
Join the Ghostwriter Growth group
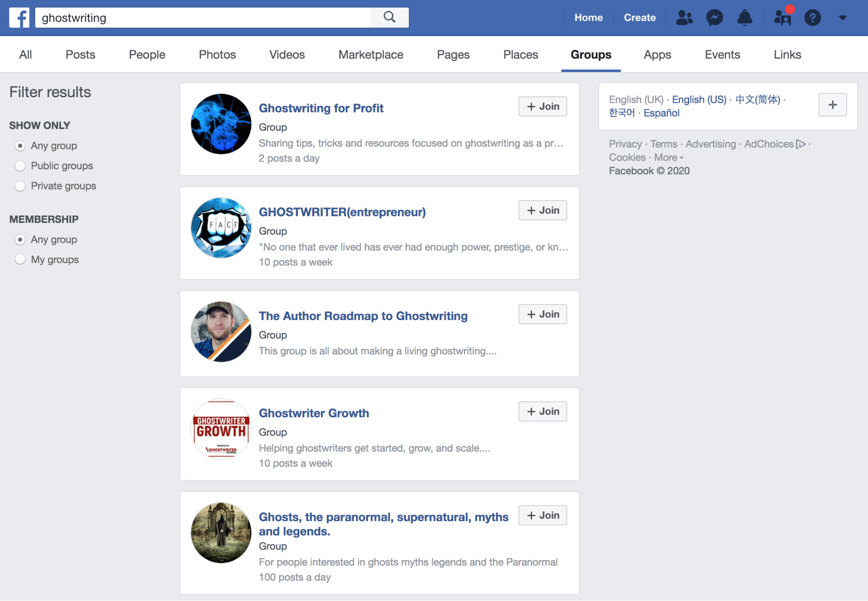click(543, 411)
